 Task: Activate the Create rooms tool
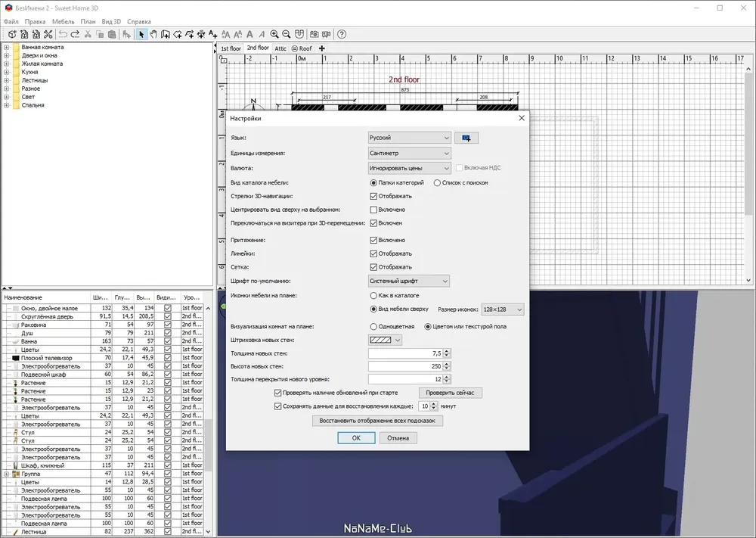tap(178, 34)
